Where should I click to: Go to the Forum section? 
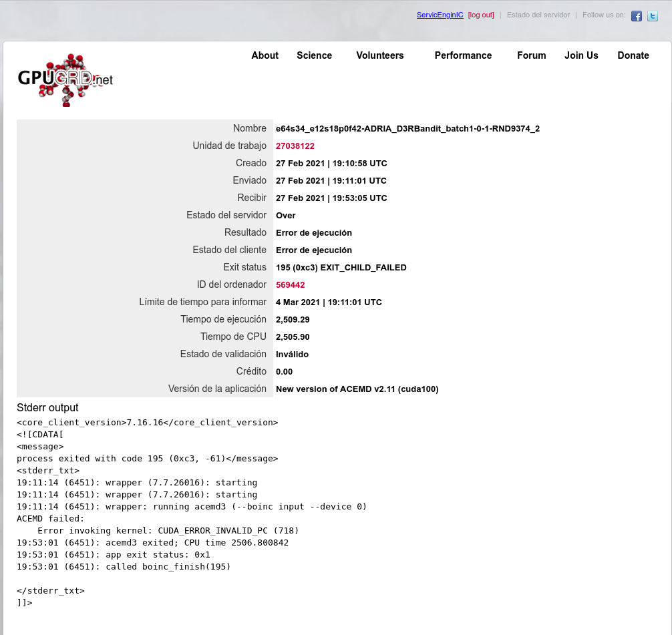[x=531, y=55]
